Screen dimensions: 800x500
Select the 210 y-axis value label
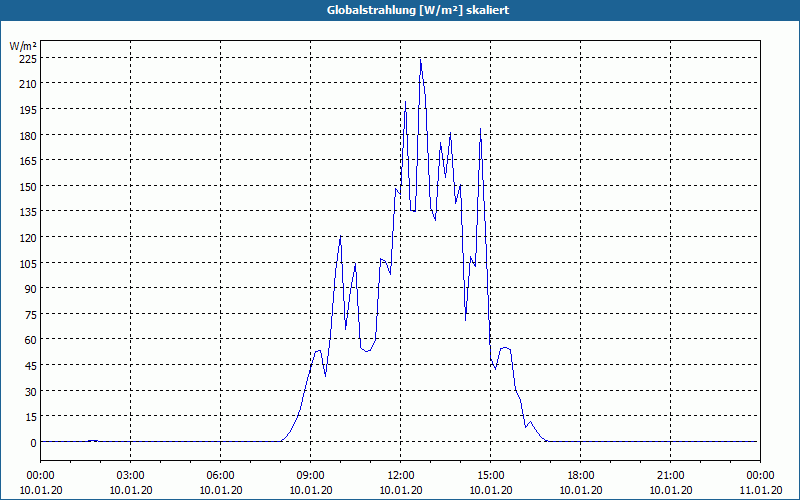coord(28,84)
